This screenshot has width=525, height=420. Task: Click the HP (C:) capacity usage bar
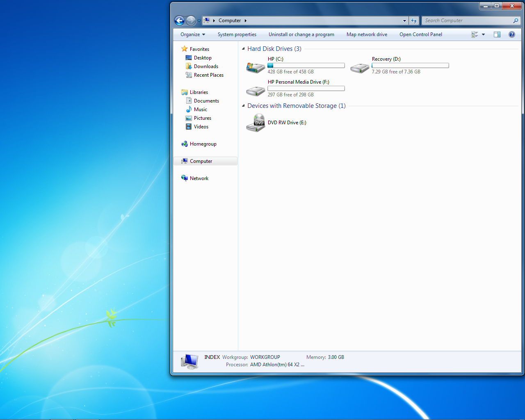pyautogui.click(x=306, y=66)
